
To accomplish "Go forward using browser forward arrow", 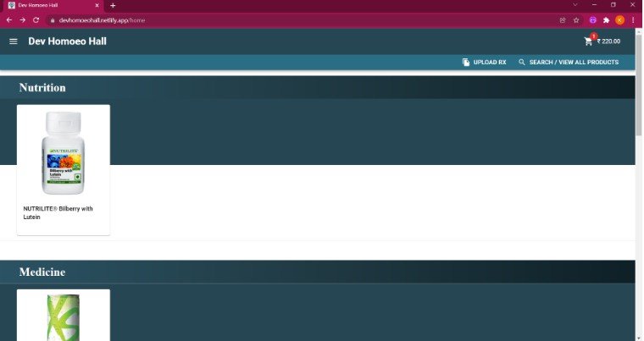I will click(x=23, y=20).
